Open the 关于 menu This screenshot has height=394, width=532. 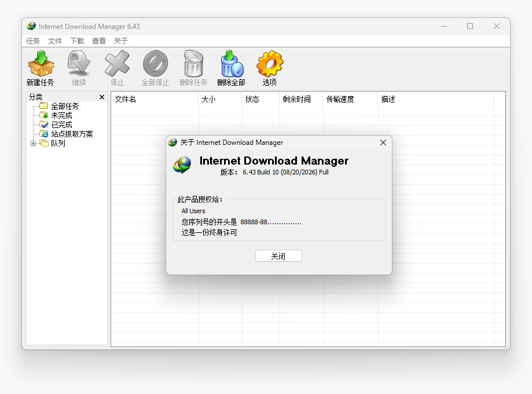tap(121, 41)
